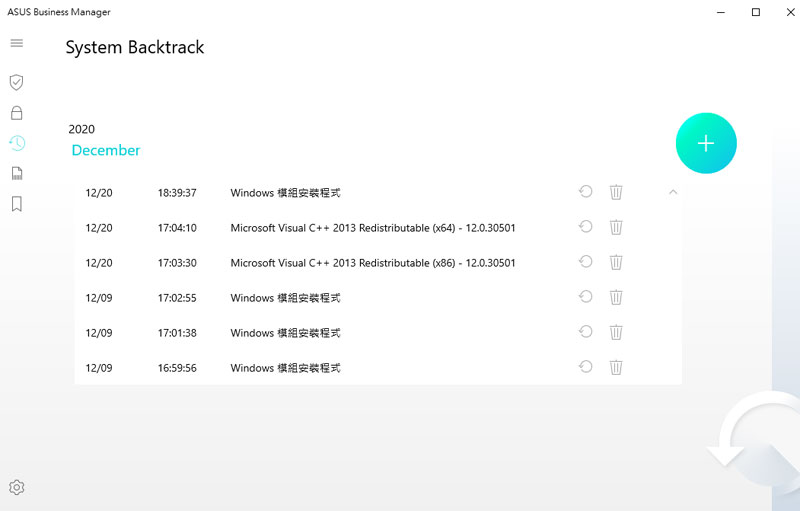Screen dimensions: 800x511
Task: Open the bookmark sidebar icon
Action: pyautogui.click(x=17, y=204)
